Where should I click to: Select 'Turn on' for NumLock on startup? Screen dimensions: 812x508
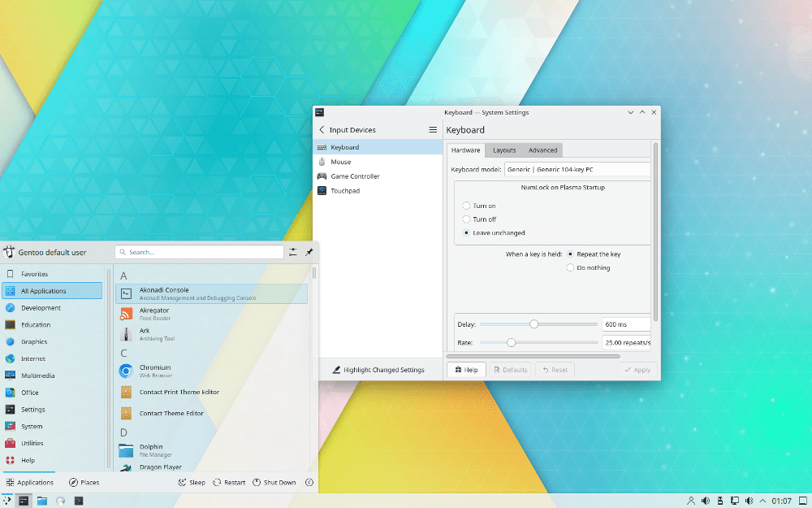pyautogui.click(x=467, y=206)
